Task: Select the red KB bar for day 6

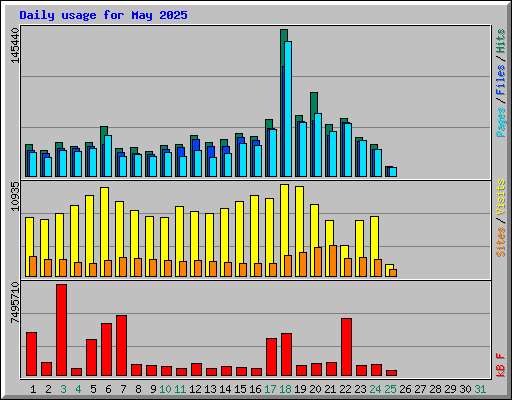Action: 106,350
